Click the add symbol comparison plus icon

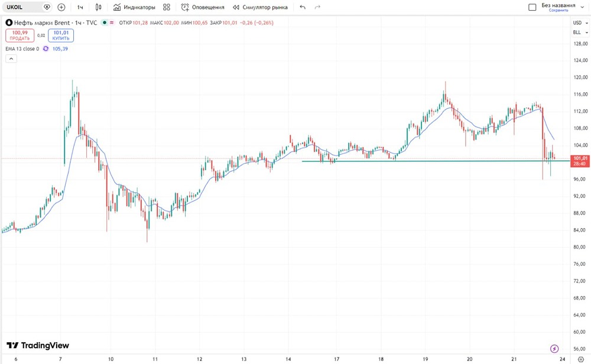[61, 7]
